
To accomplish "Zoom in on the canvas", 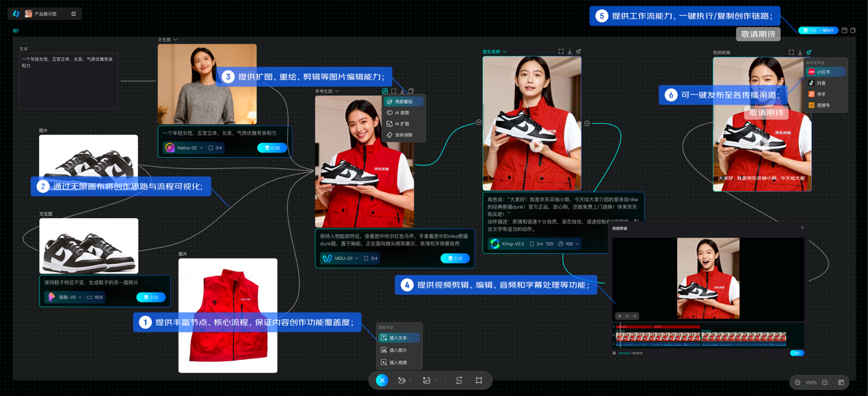I will (797, 382).
